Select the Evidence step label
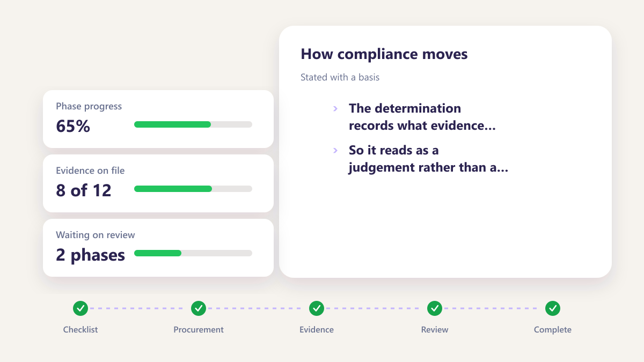The width and height of the screenshot is (644, 362). [x=317, y=330]
